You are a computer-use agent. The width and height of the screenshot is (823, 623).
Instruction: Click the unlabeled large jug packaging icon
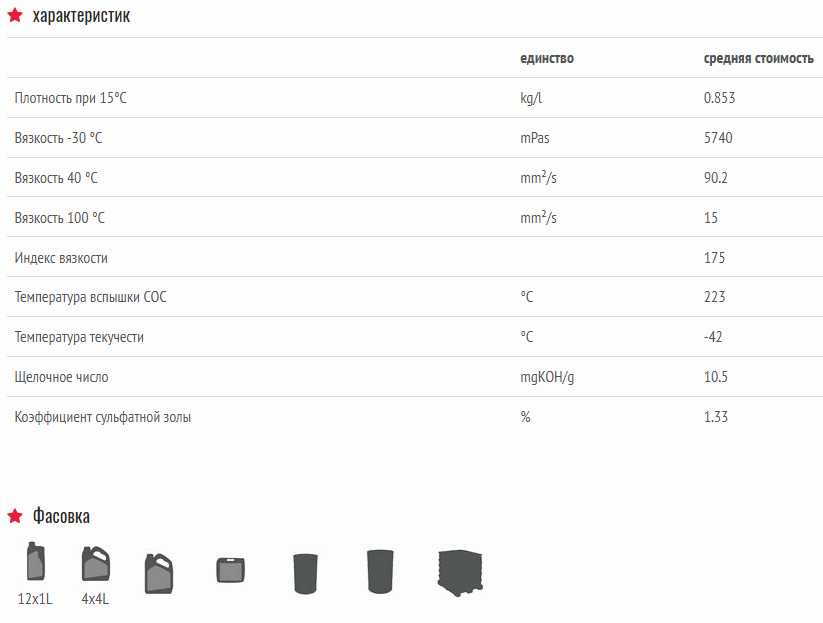159,573
